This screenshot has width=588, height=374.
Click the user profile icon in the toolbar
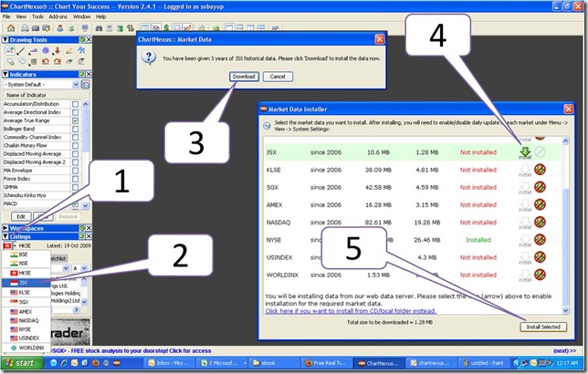point(60,28)
